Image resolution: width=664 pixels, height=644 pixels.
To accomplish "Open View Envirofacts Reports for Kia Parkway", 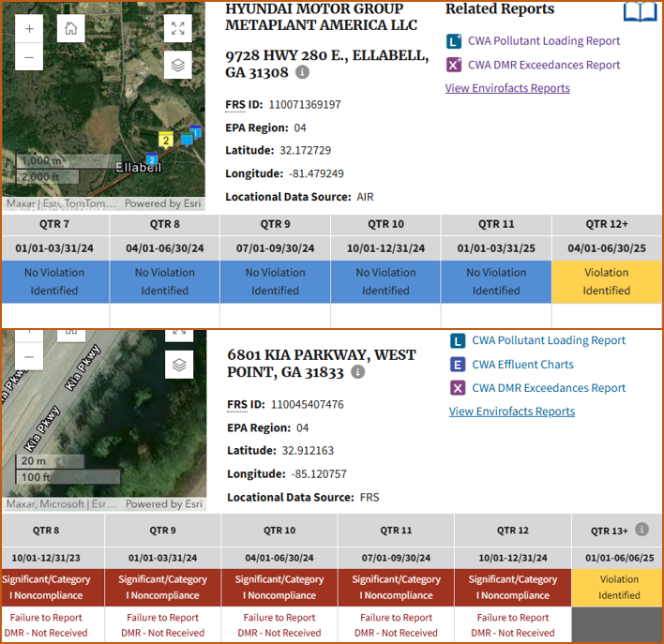I will pos(512,412).
